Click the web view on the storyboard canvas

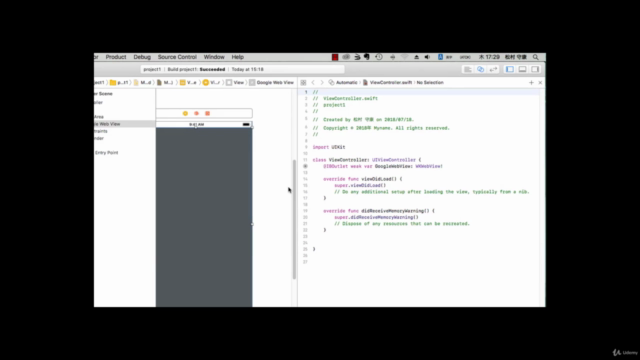coord(204,217)
